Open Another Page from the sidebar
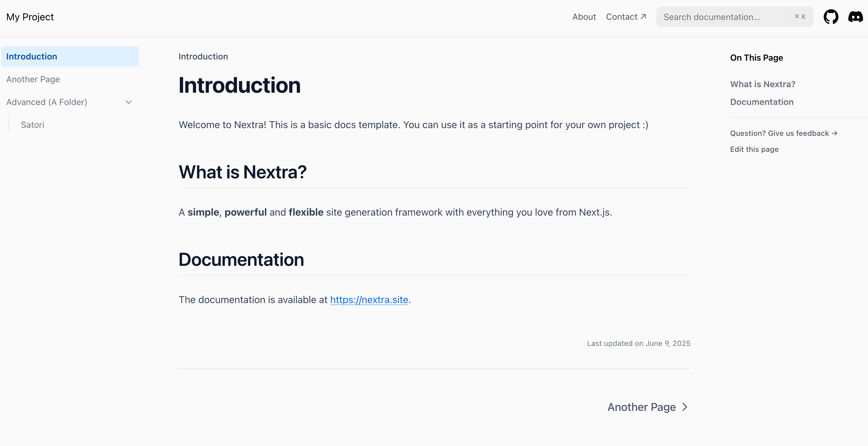Image resolution: width=868 pixels, height=446 pixels. 70,79
